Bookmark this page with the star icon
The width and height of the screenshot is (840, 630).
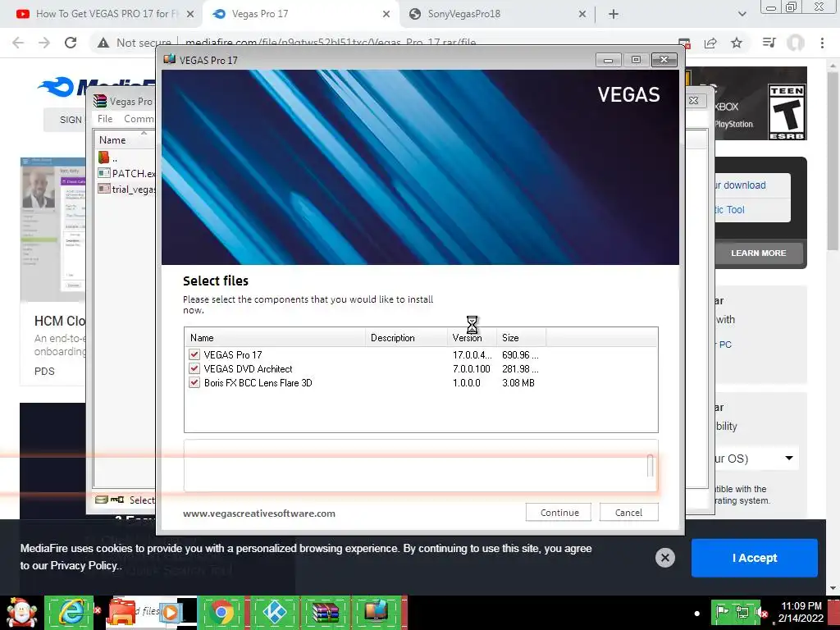(737, 43)
